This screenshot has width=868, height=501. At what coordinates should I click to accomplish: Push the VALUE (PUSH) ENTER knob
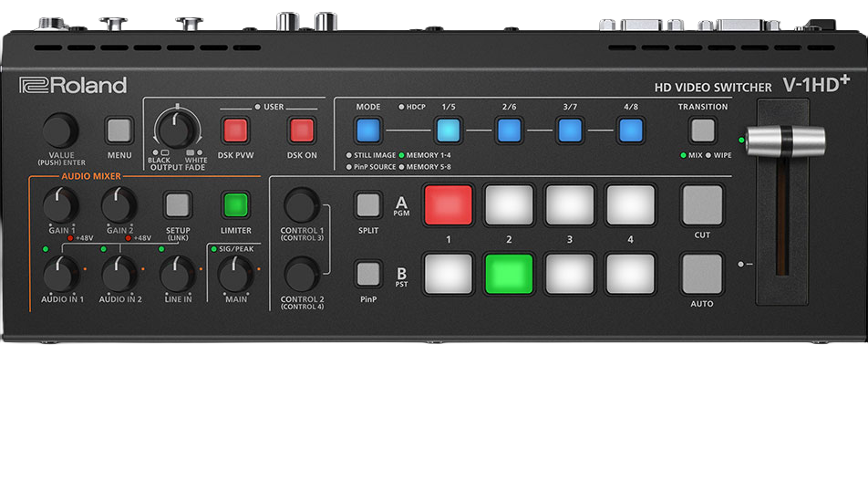[60, 130]
